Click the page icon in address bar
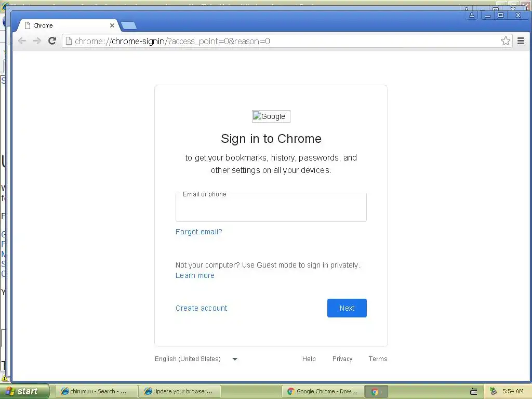The height and width of the screenshot is (399, 532). click(69, 41)
